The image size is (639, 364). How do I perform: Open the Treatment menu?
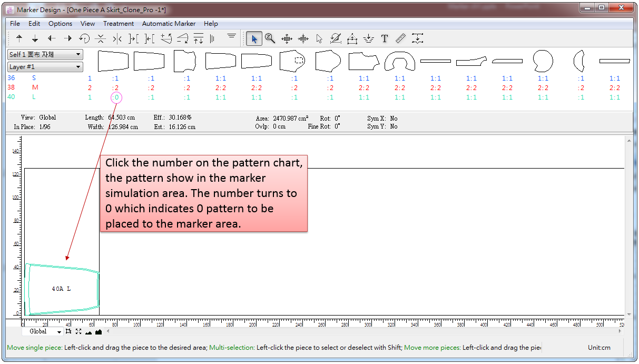(118, 24)
